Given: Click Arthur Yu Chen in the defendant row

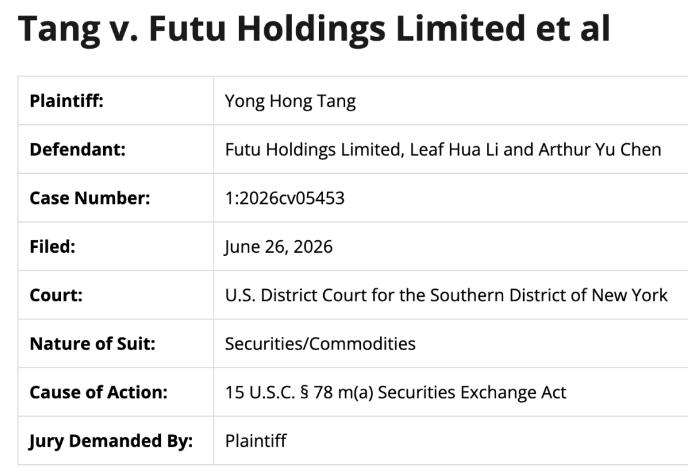Looking at the screenshot, I should (600, 150).
